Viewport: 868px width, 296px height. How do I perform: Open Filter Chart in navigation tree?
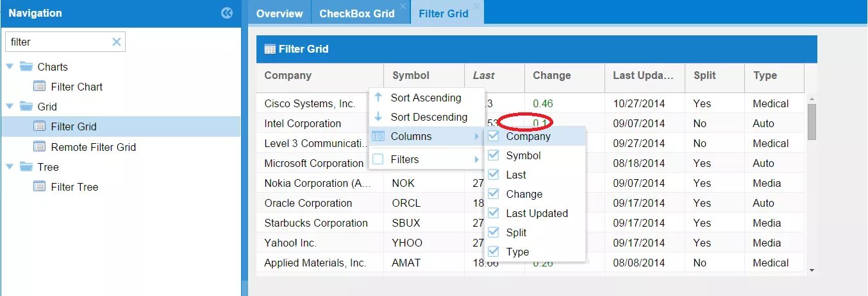pyautogui.click(x=77, y=87)
